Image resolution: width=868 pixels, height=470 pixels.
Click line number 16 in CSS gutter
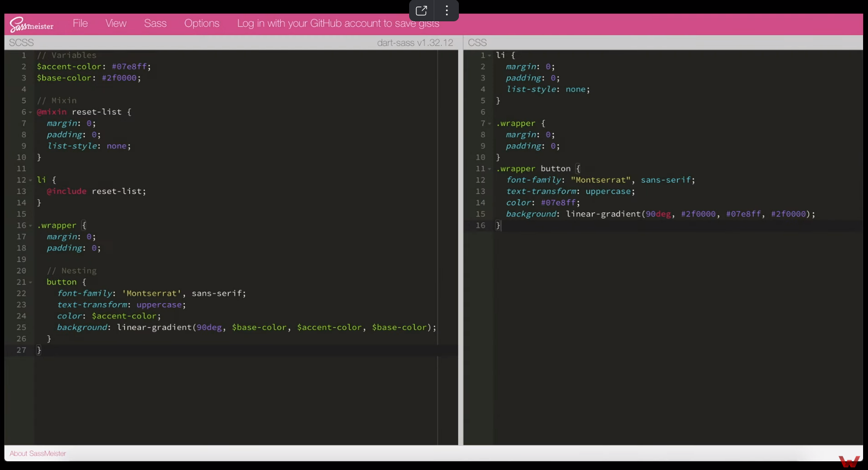tap(480, 225)
